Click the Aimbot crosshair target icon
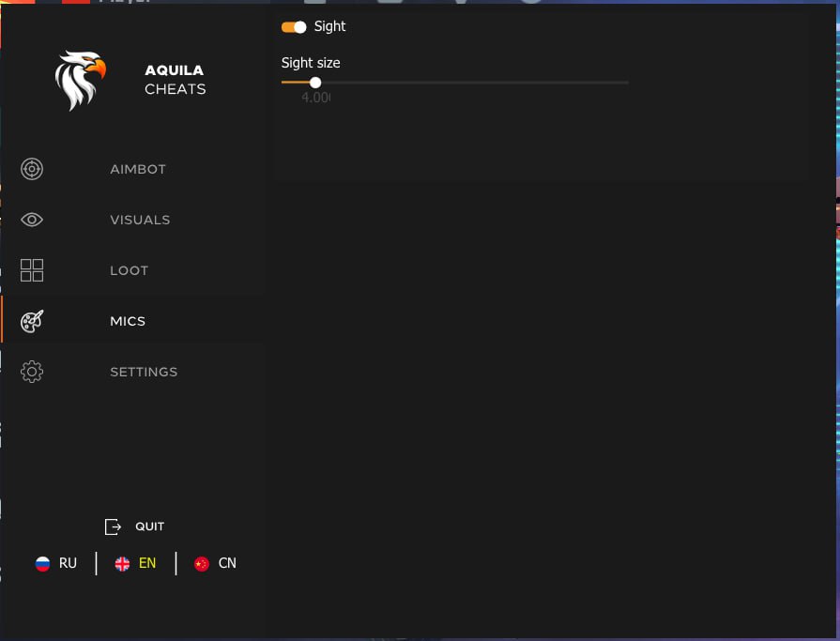840x641 pixels. [x=32, y=169]
